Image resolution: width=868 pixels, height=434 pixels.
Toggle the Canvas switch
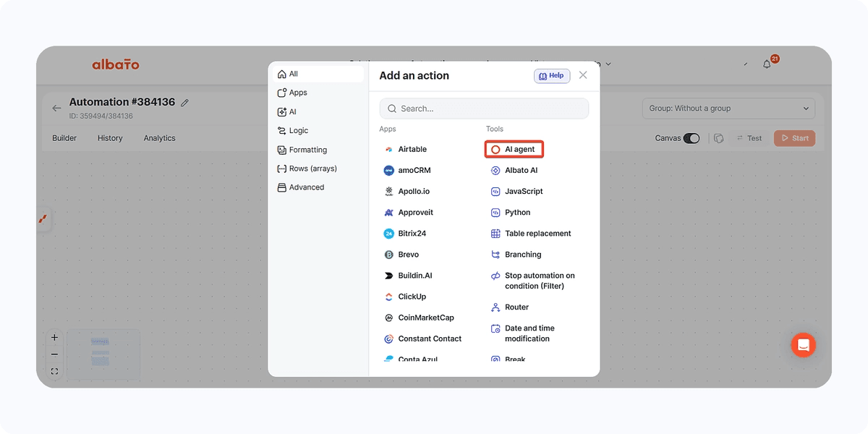692,138
